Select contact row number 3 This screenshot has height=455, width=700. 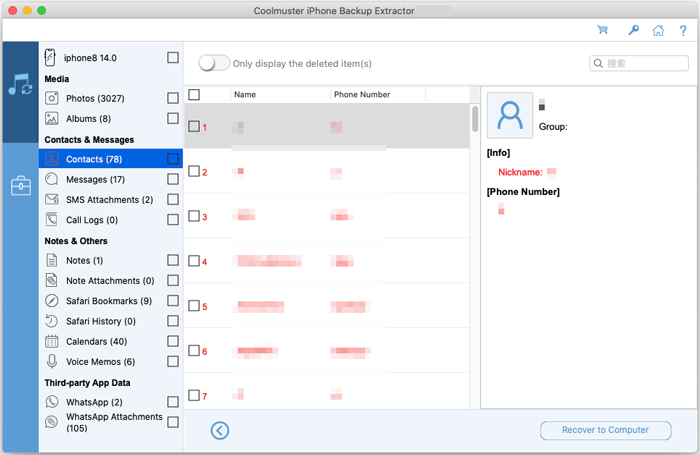(327, 216)
